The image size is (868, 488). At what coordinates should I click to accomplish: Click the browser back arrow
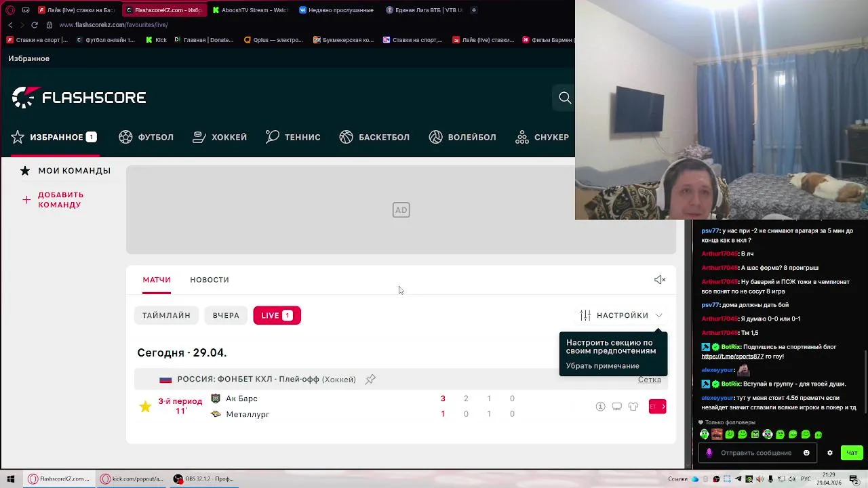point(10,25)
